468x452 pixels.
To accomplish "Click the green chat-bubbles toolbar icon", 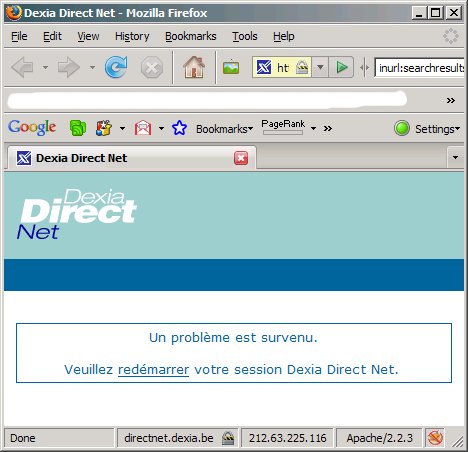I will pyautogui.click(x=78, y=128).
